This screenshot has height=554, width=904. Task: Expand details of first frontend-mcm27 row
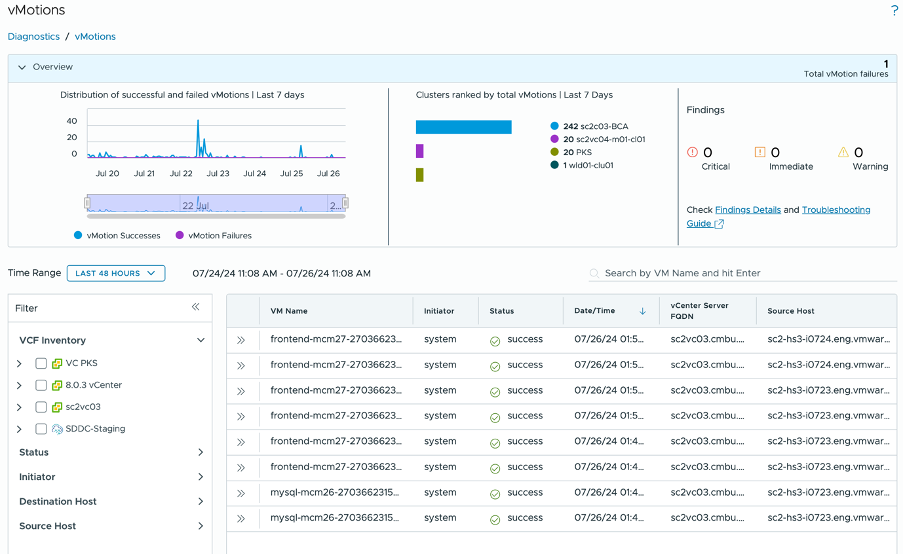241,340
